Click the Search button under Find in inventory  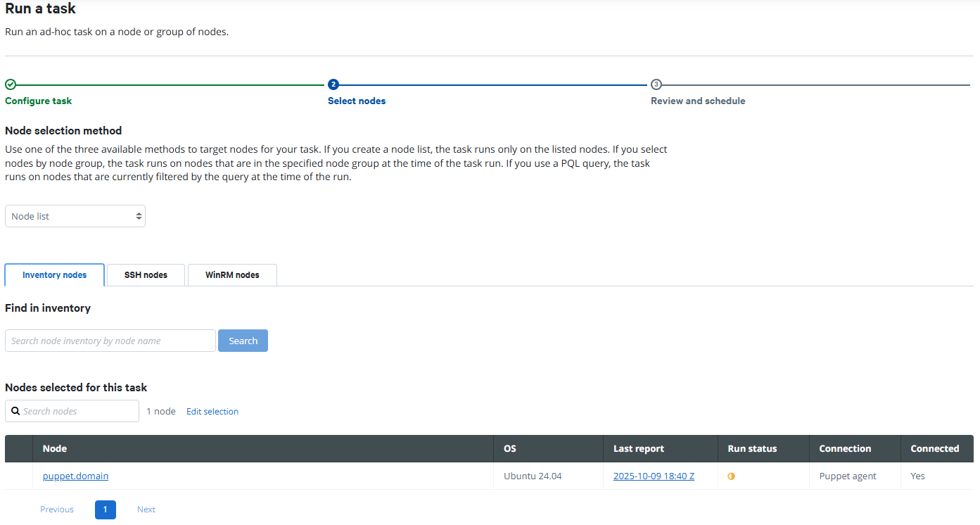(x=243, y=340)
